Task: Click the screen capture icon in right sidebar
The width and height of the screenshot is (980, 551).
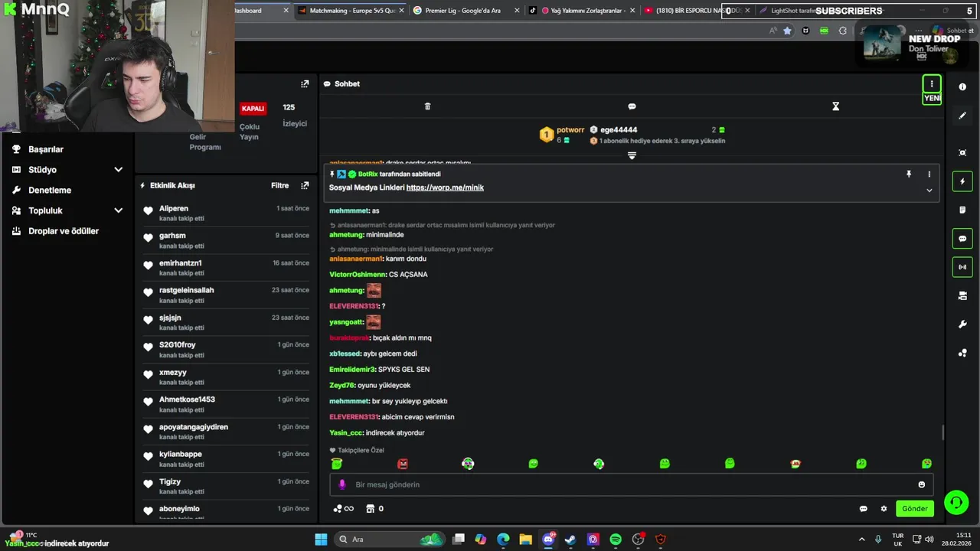Action: (962, 152)
